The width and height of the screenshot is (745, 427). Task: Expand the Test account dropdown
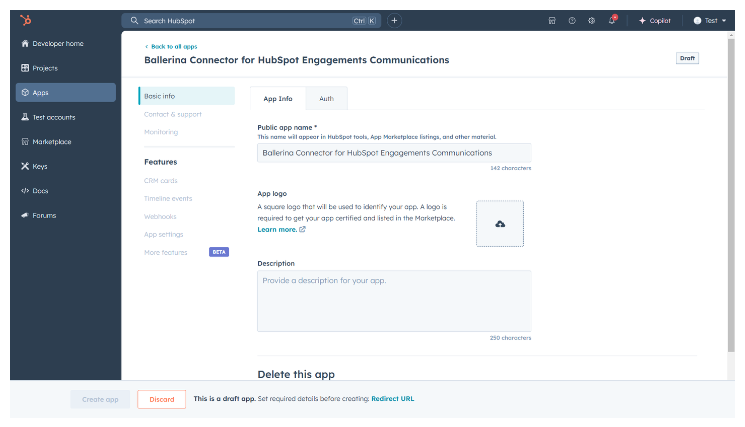710,20
